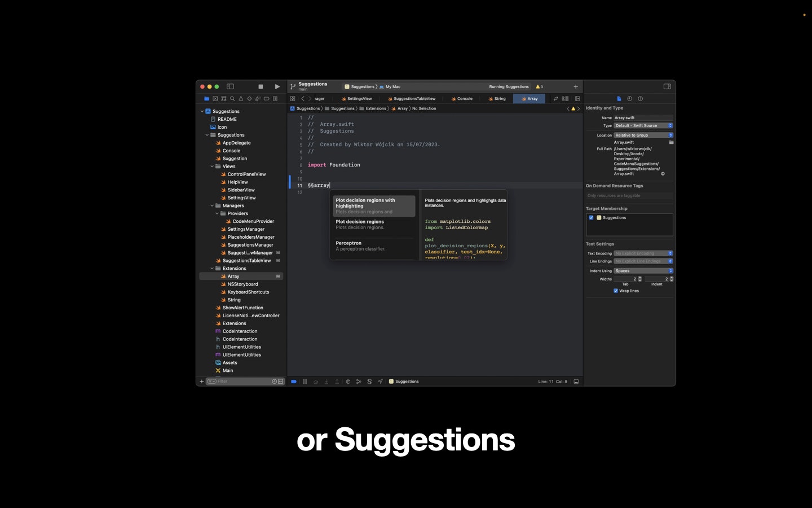Open the Symbol navigator

tap(223, 99)
